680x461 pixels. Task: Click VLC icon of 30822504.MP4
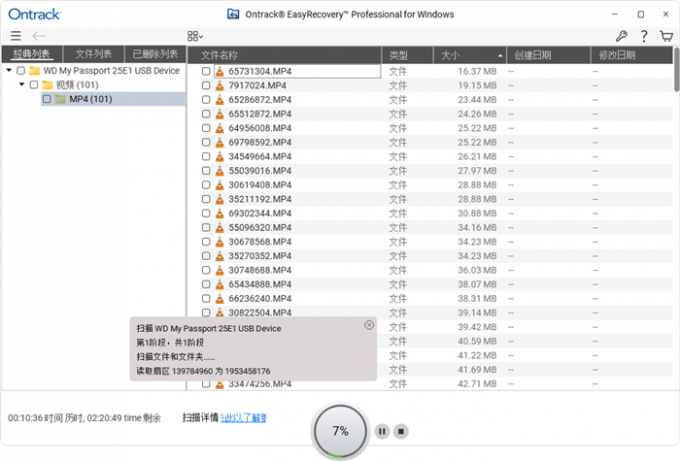click(220, 312)
